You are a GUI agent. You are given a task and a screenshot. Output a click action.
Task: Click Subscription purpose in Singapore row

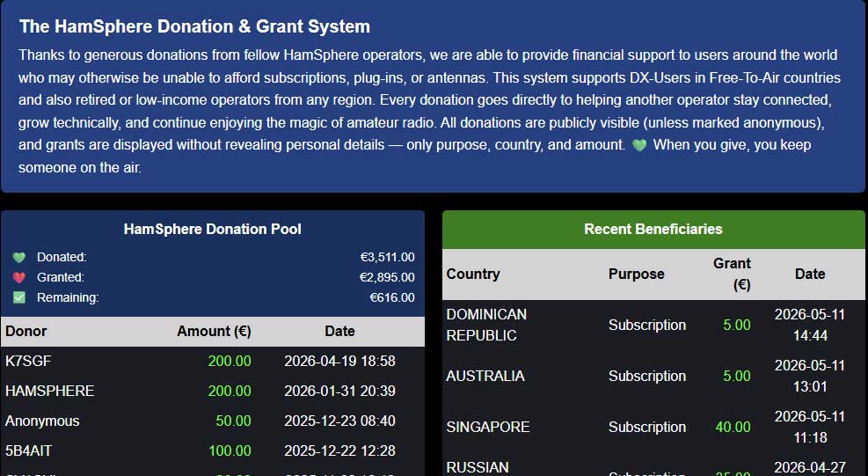pos(647,428)
